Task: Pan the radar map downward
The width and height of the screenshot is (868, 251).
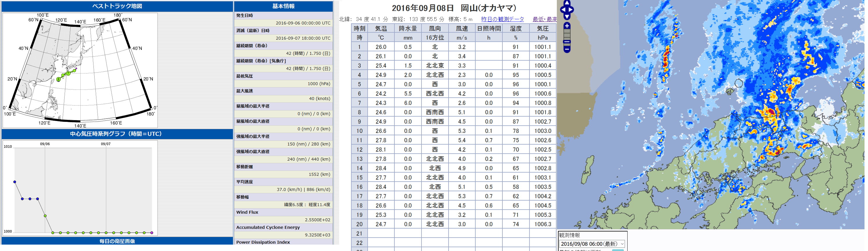Action: click(567, 17)
